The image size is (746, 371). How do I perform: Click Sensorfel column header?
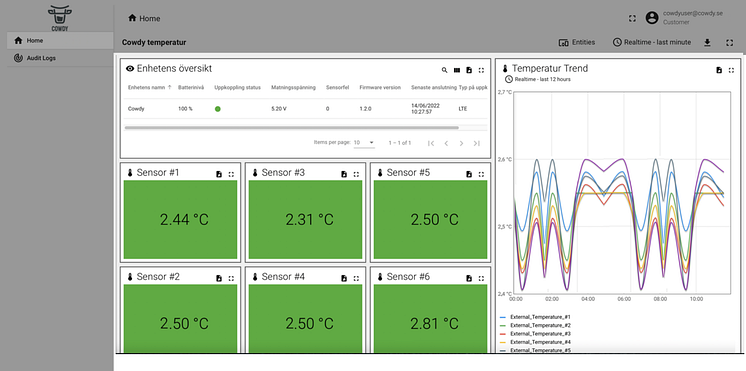coord(337,88)
